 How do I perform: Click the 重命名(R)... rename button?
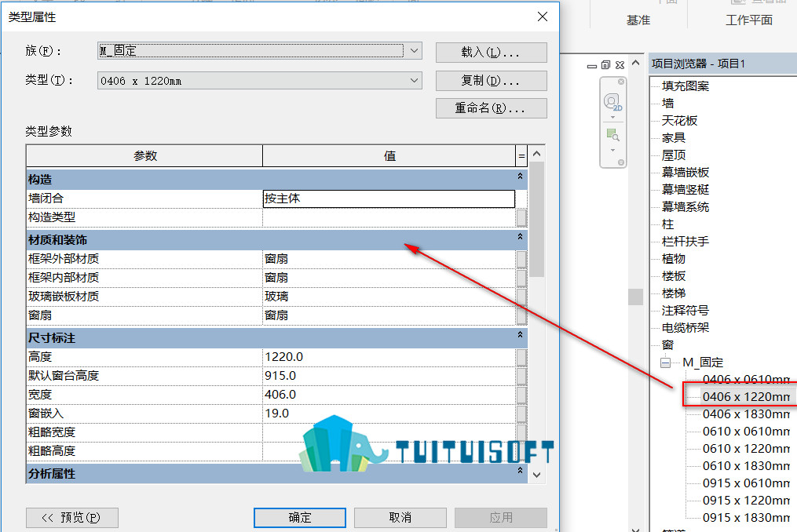[491, 108]
